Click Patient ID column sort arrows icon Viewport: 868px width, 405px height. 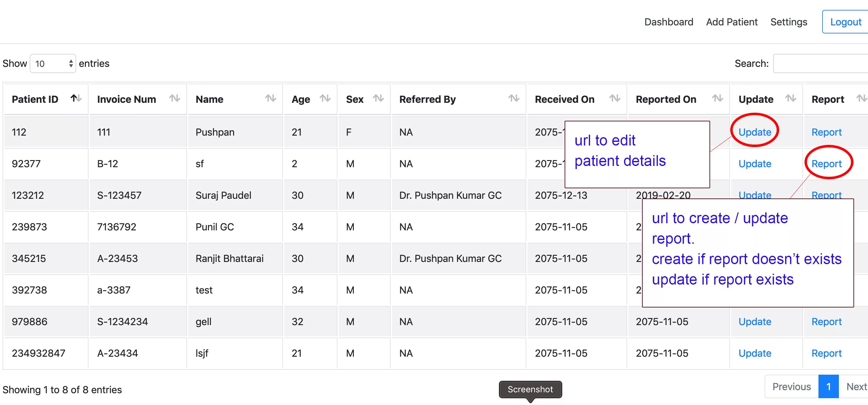tap(76, 98)
